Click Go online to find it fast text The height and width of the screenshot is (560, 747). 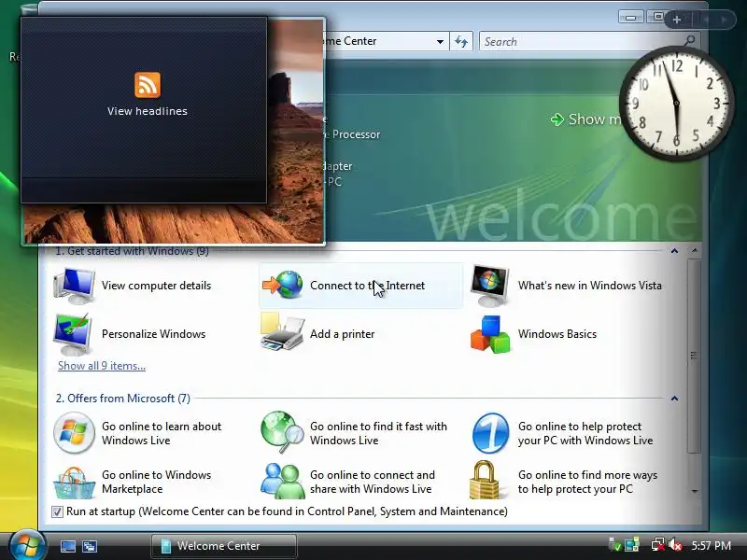(x=378, y=433)
